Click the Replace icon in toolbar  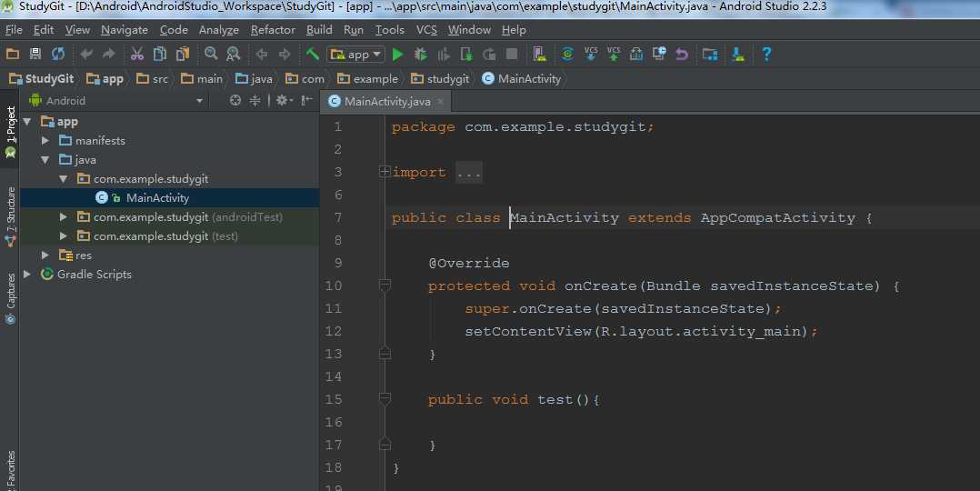point(233,55)
